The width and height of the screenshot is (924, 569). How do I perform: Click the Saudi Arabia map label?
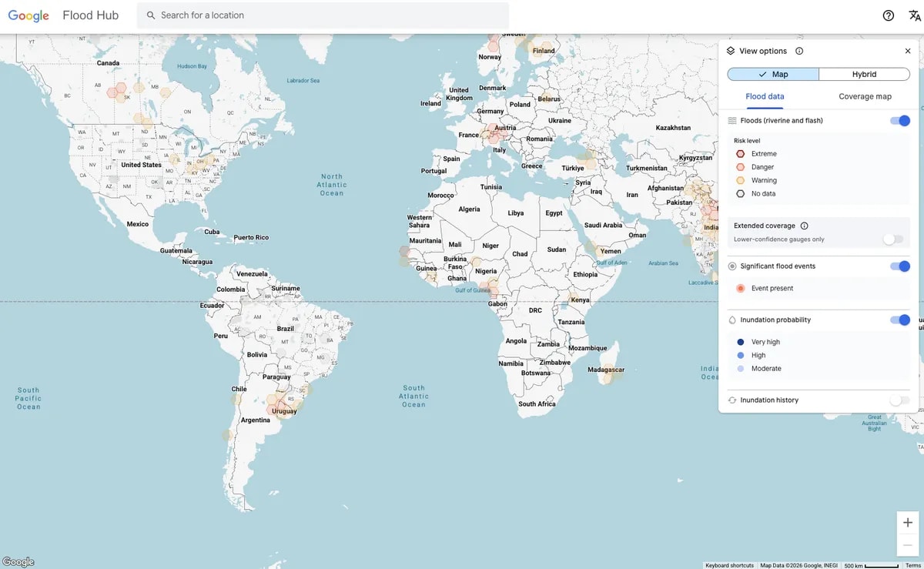click(603, 226)
